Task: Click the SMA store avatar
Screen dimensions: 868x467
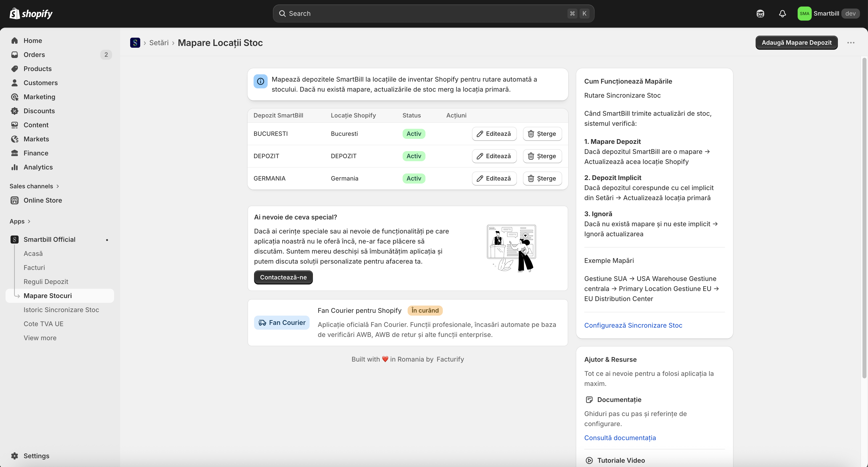Action: tap(804, 14)
